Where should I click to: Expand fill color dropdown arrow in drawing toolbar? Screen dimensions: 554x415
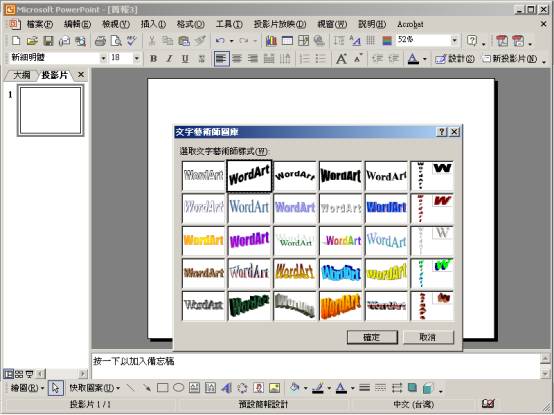[x=306, y=389]
